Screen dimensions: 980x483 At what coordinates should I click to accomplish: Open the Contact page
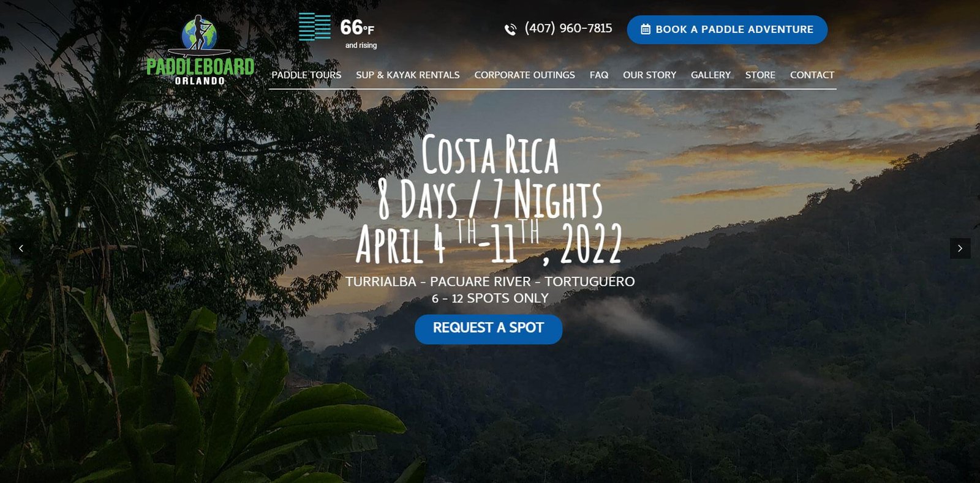click(812, 75)
